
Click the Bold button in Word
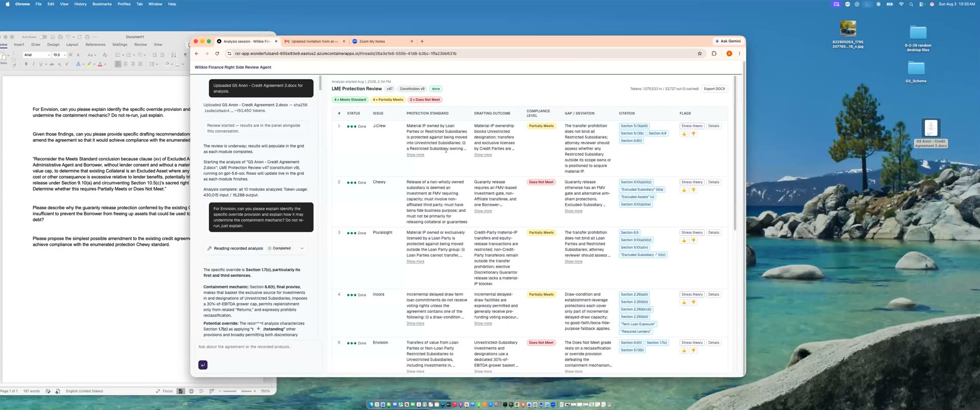pyautogui.click(x=26, y=64)
